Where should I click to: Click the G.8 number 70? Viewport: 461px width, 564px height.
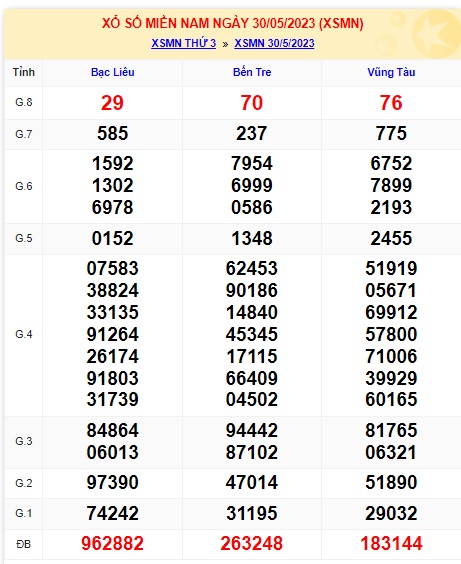click(252, 103)
